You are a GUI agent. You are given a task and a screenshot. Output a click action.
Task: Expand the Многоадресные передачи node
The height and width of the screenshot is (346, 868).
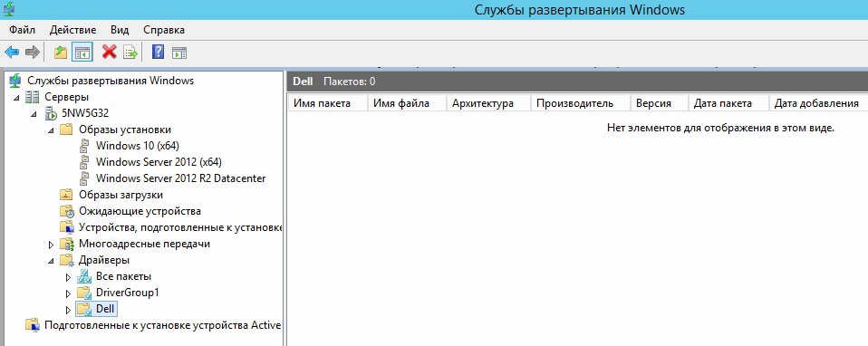pyautogui.click(x=51, y=245)
